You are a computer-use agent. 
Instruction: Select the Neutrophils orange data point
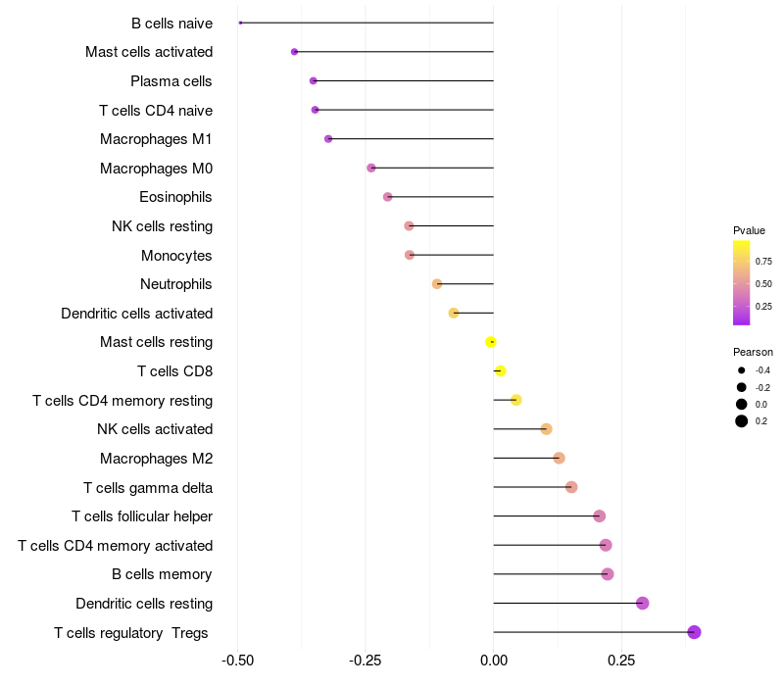[x=437, y=284]
